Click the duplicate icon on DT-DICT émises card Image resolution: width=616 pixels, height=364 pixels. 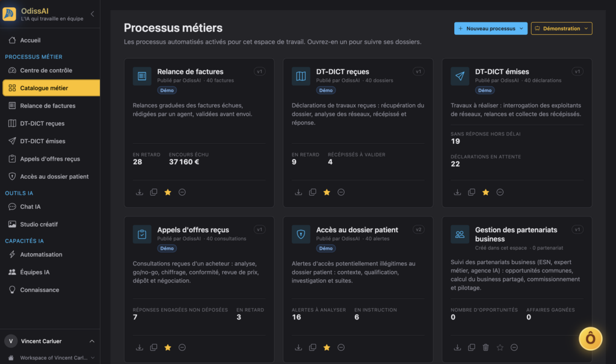tap(472, 192)
